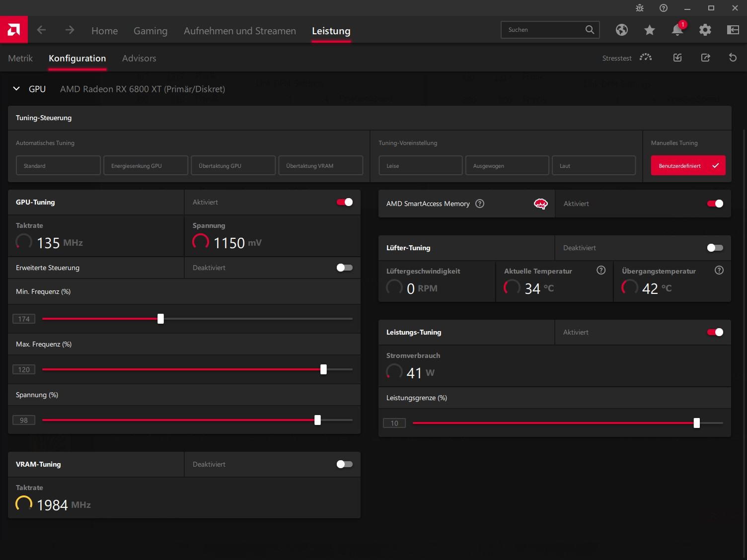Click the Spannung (%) slider handle
This screenshot has height=560, width=747.
click(x=317, y=420)
